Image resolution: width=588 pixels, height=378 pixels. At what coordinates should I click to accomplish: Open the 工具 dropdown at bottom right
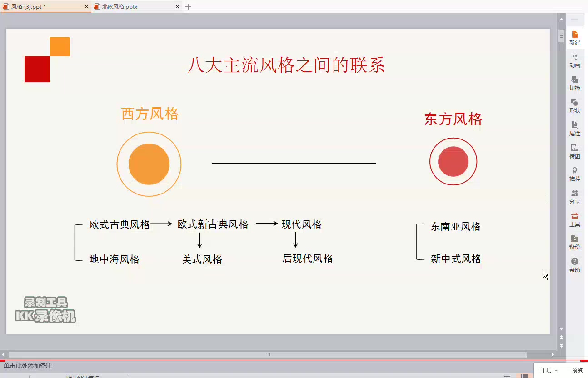[x=549, y=370]
